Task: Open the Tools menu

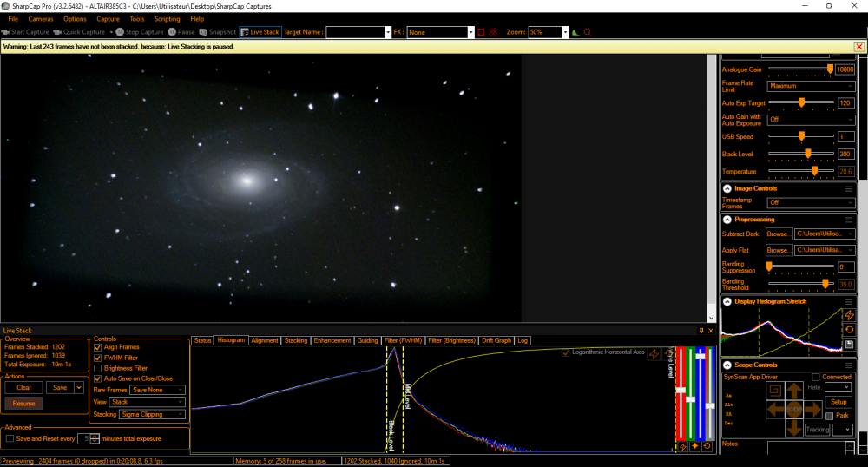Action: click(137, 19)
